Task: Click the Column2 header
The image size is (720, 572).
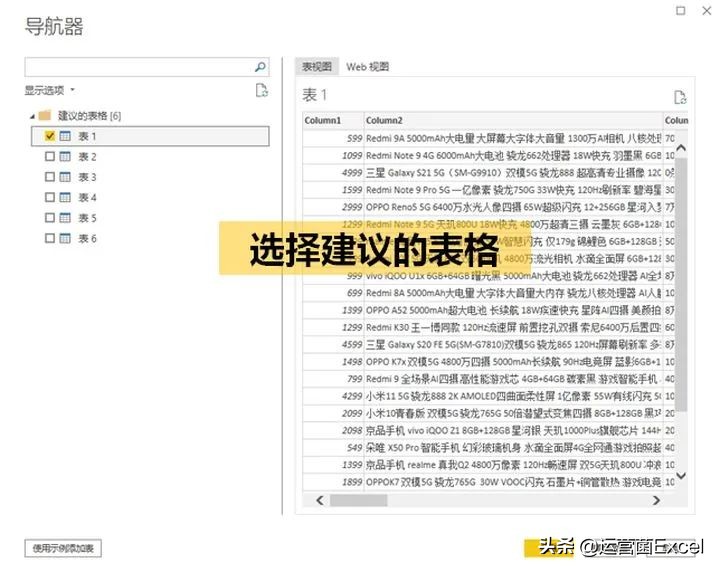Action: point(513,120)
